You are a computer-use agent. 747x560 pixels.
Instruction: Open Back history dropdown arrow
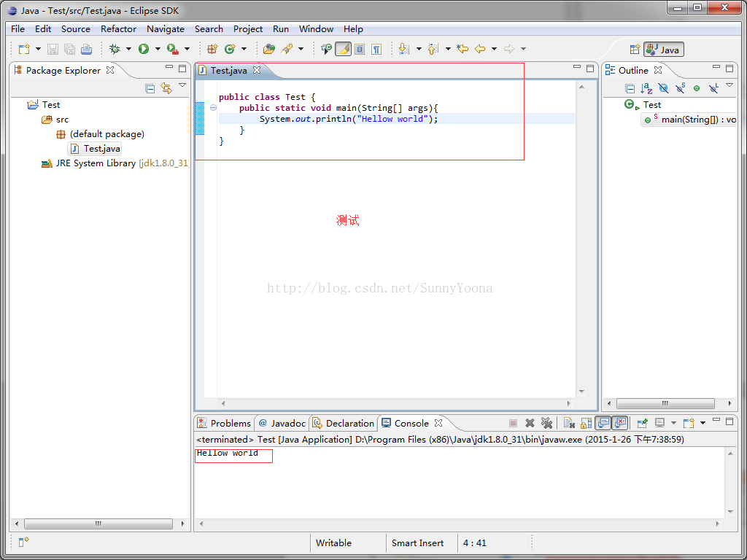(x=494, y=49)
